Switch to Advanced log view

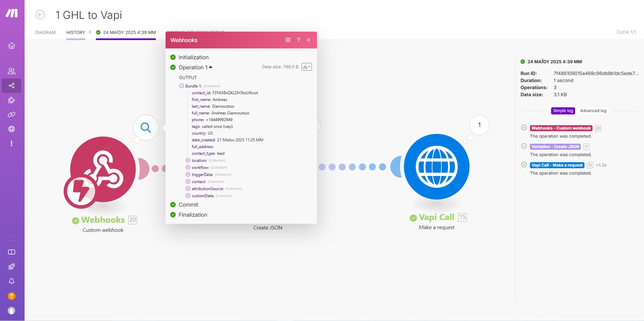click(x=593, y=111)
